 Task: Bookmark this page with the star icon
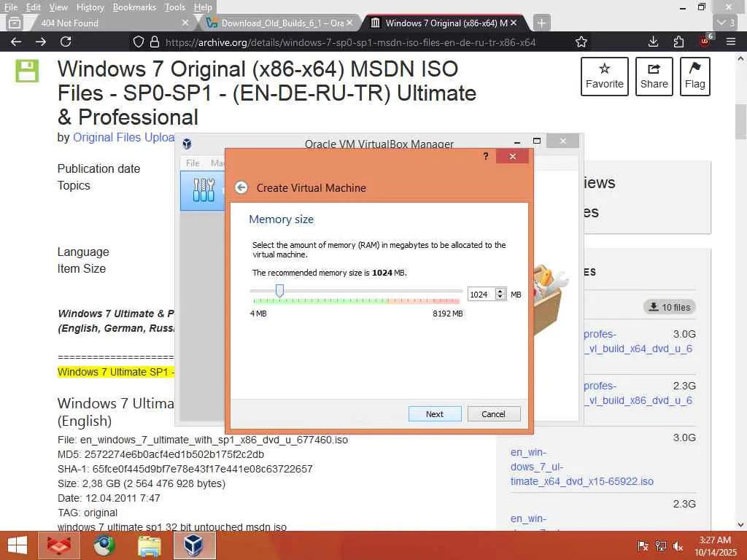pyautogui.click(x=581, y=42)
